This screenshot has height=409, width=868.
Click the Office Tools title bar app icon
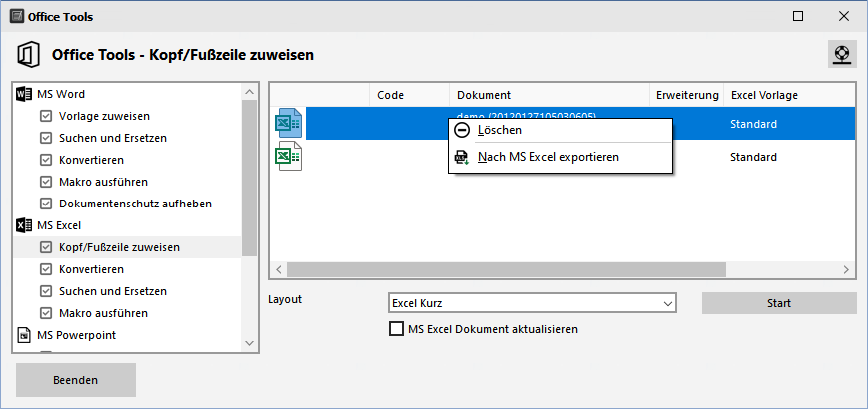pos(17,17)
